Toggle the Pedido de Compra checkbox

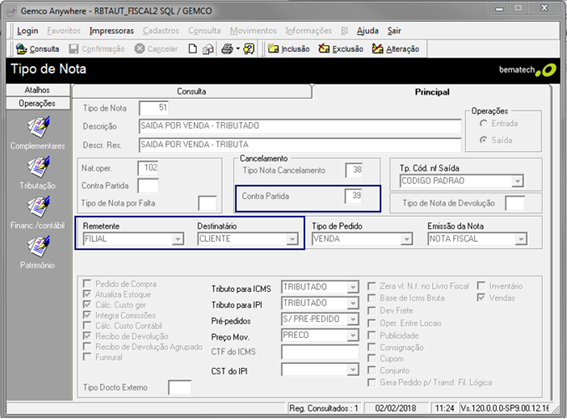tap(87, 283)
